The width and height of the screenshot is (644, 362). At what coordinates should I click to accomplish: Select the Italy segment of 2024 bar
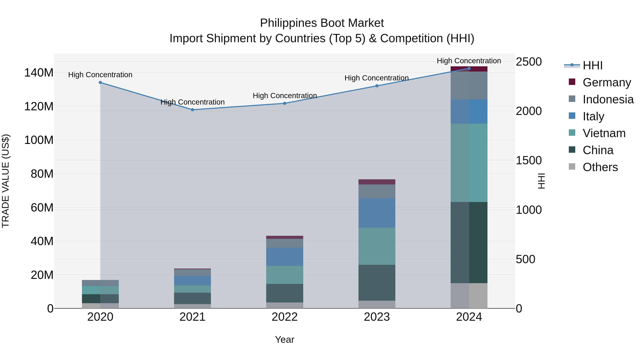469,111
